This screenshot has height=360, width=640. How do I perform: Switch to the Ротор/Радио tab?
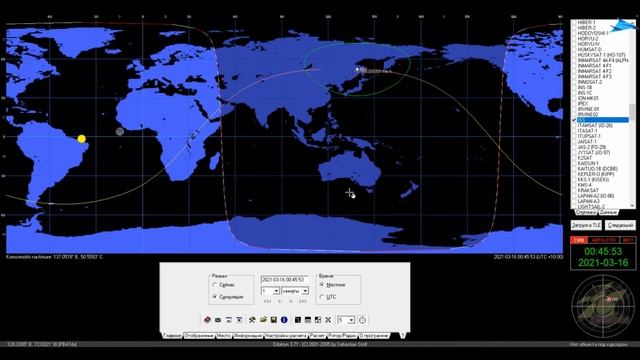pyautogui.click(x=342, y=336)
